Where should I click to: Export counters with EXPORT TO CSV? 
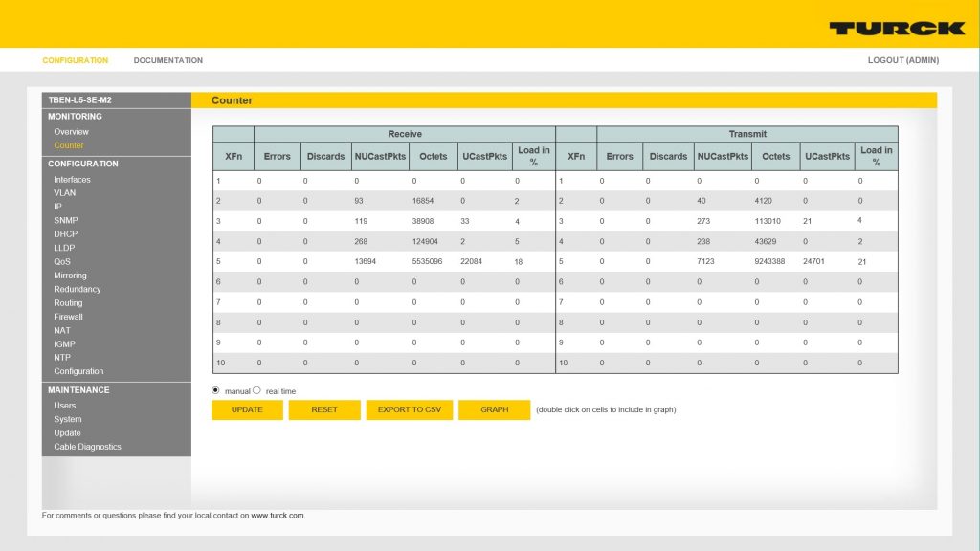click(409, 409)
